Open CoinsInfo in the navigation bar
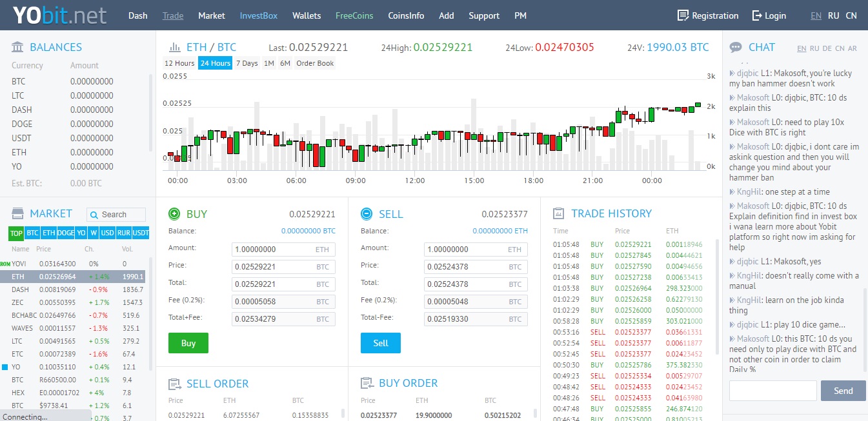The width and height of the screenshot is (868, 421). [406, 15]
